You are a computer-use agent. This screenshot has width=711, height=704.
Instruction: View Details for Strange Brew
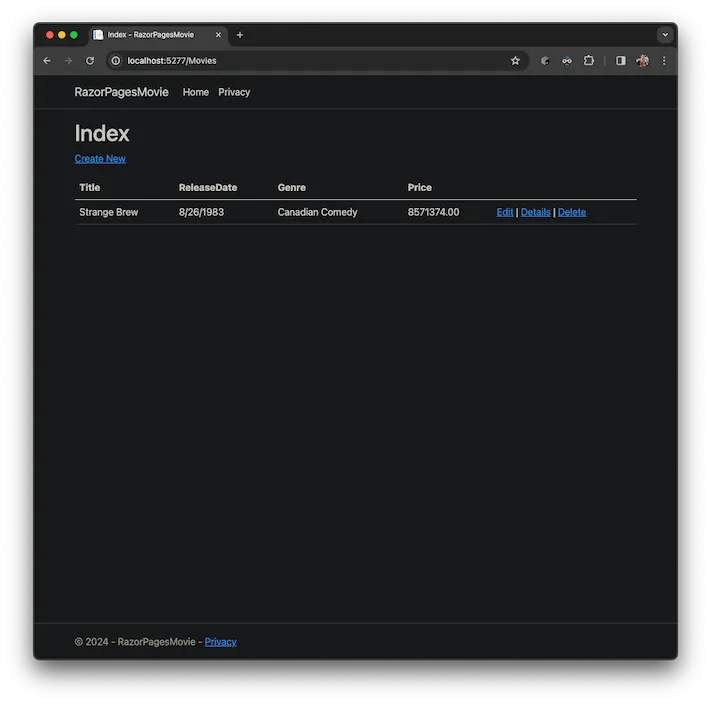click(536, 212)
